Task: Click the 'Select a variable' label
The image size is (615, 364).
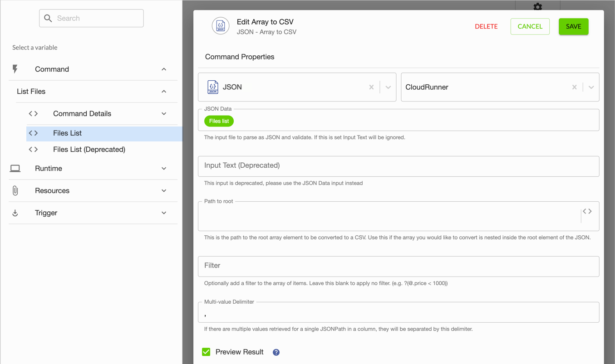Action: tap(35, 47)
